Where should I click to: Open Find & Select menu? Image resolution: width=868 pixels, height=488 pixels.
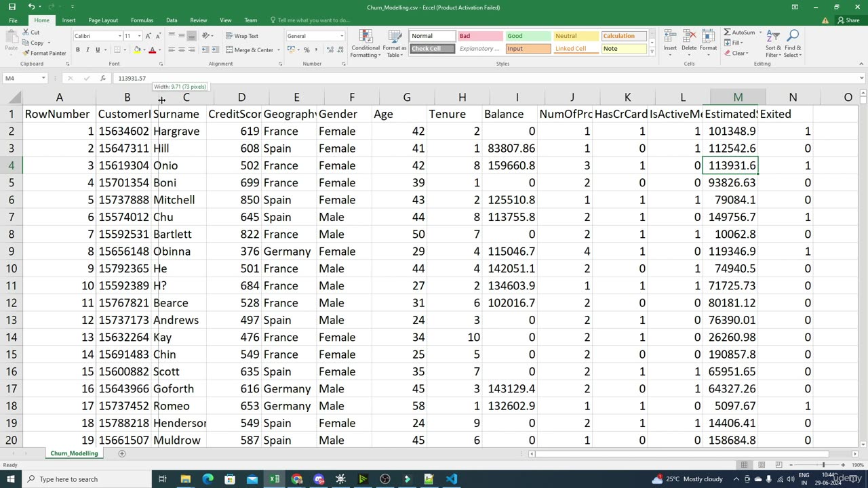point(792,43)
